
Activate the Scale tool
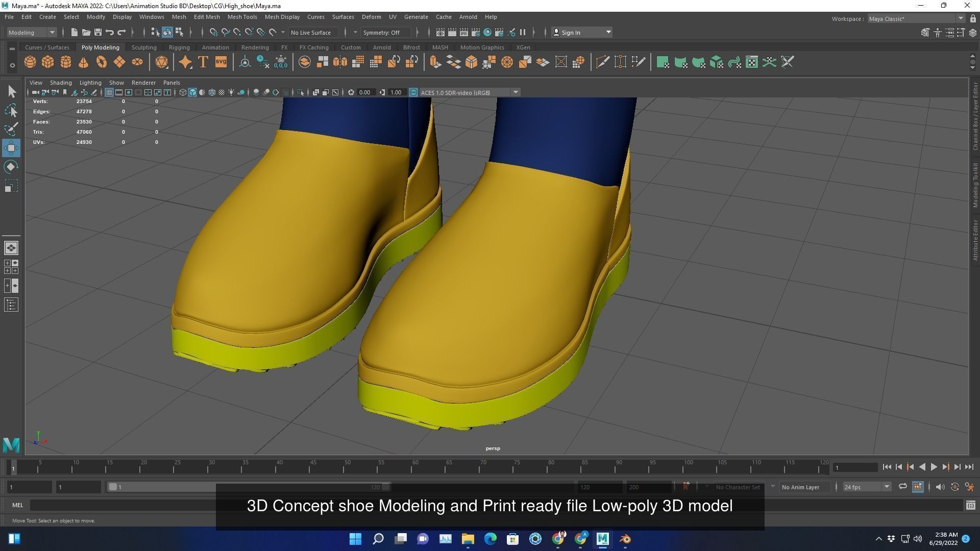[11, 186]
